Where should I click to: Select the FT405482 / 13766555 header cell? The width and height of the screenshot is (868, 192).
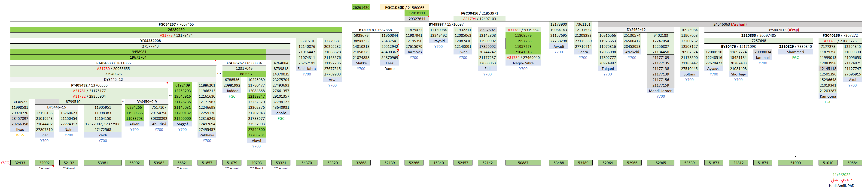coord(89,86)
